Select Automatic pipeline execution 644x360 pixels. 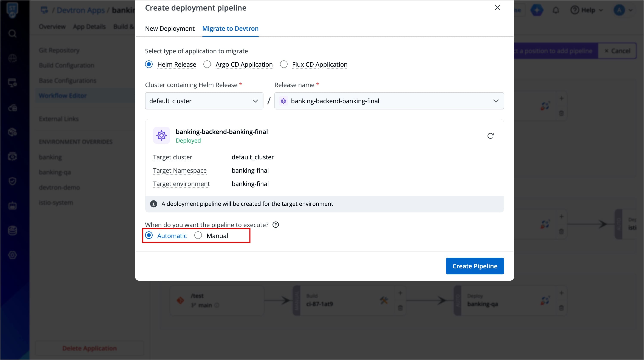click(x=149, y=235)
